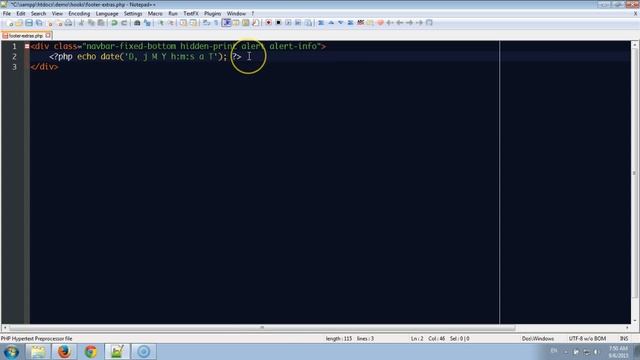
Task: Click the closing </div> tag on line 3
Action: 44,67
